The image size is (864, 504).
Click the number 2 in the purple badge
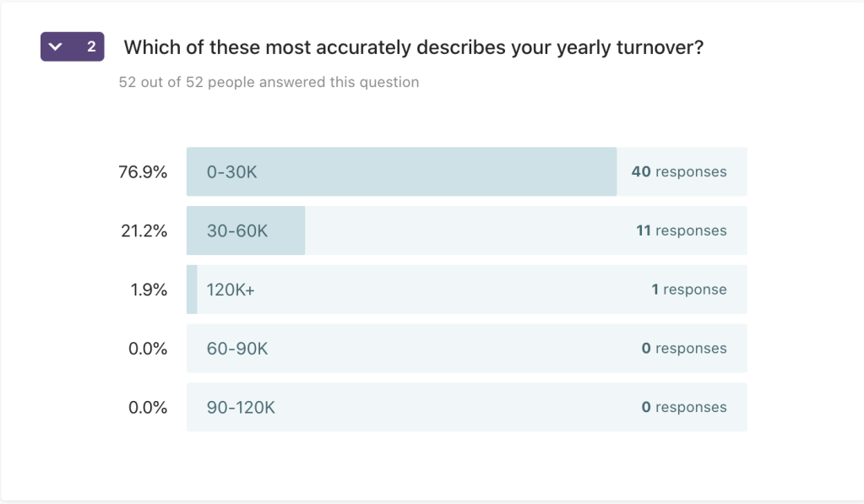(90, 47)
